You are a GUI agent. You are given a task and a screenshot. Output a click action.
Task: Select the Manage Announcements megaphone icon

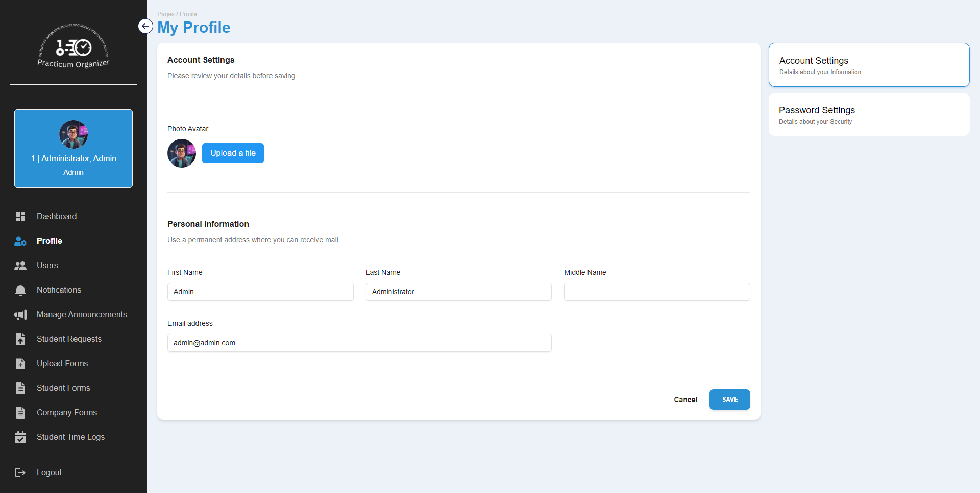20,314
